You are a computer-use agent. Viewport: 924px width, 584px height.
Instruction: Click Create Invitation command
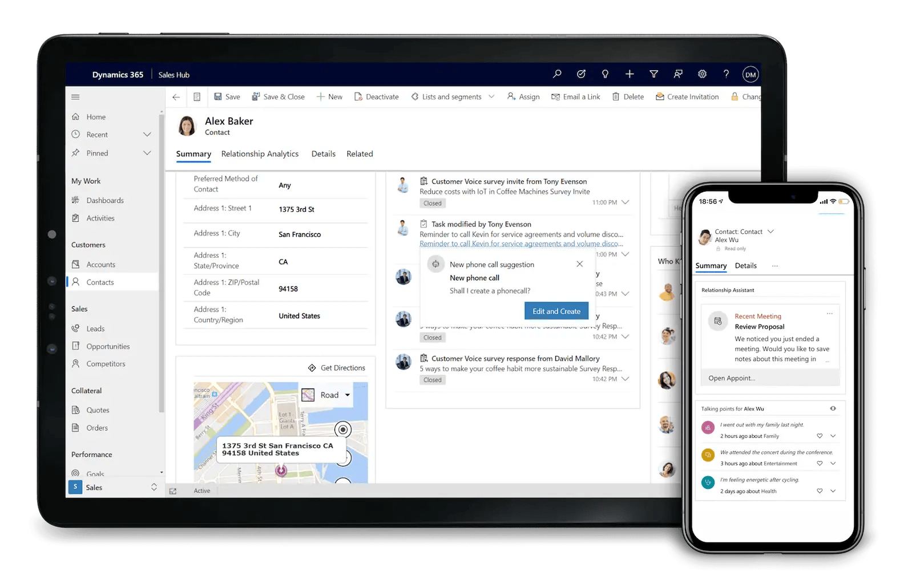point(687,97)
